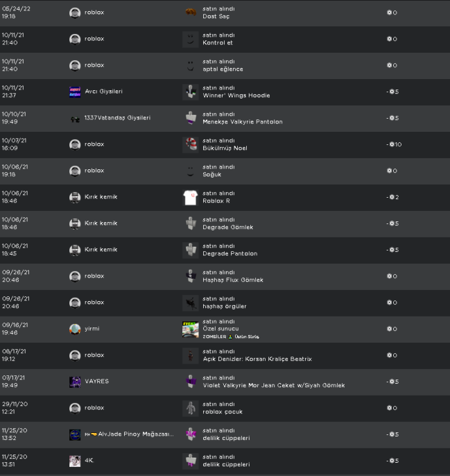The image size is (450, 476).
Task: Click the Avcı Giysileri group icon
Action: (x=75, y=92)
